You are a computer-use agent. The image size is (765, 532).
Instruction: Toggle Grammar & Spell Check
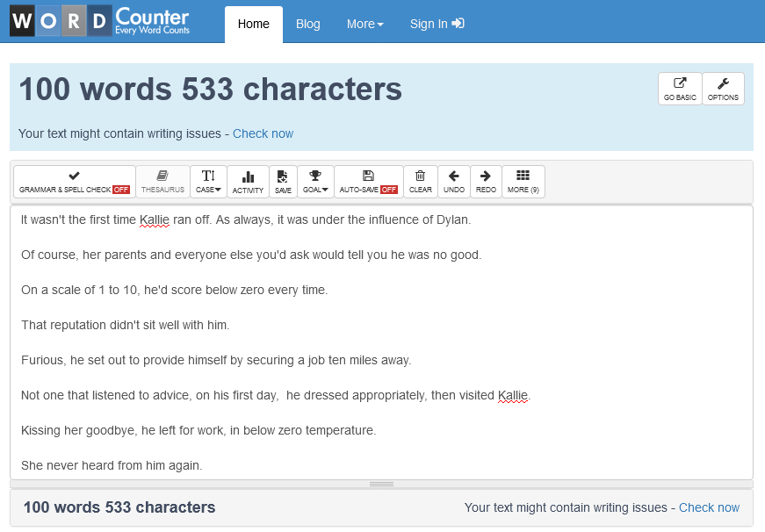(x=74, y=182)
